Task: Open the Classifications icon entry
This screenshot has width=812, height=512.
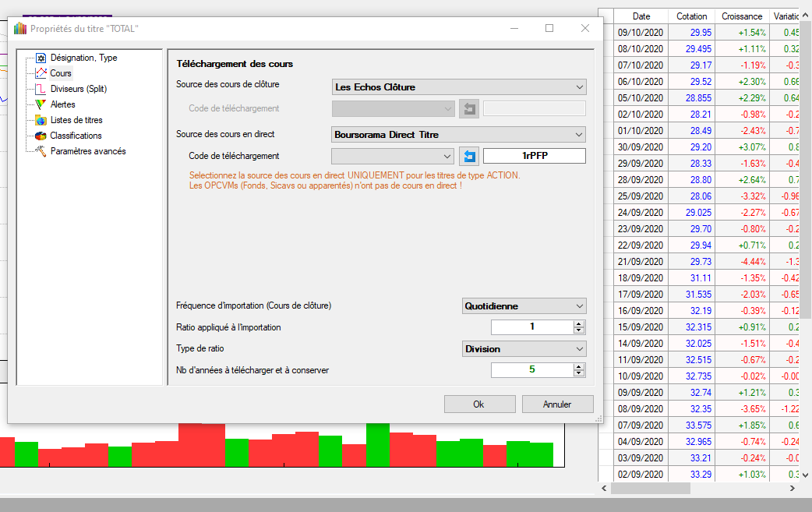Action: [x=41, y=136]
